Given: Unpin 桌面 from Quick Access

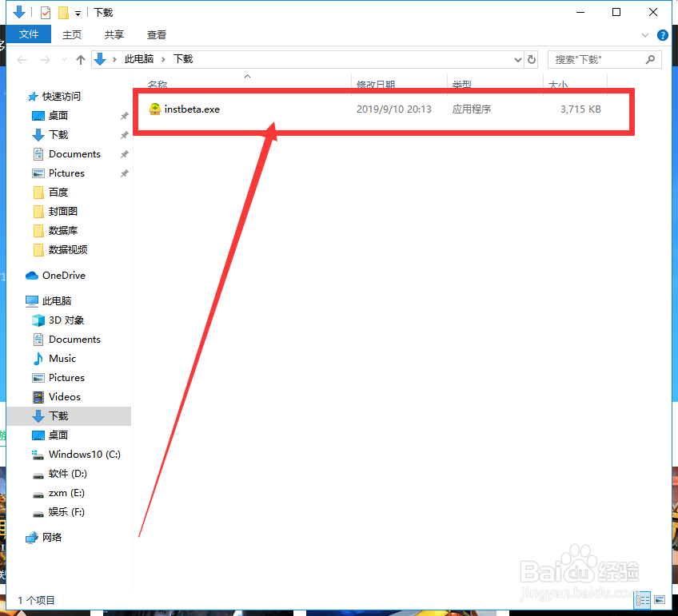Looking at the screenshot, I should 126,115.
